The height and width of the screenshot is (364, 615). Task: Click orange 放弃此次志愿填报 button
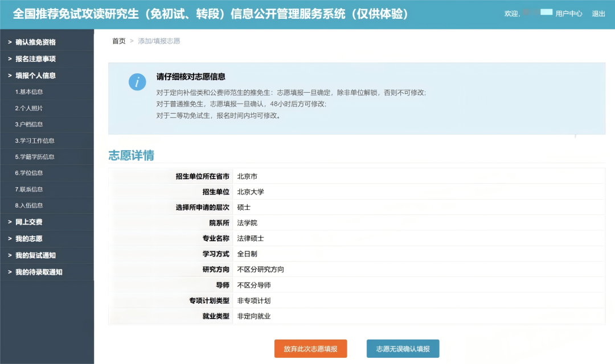click(x=310, y=349)
